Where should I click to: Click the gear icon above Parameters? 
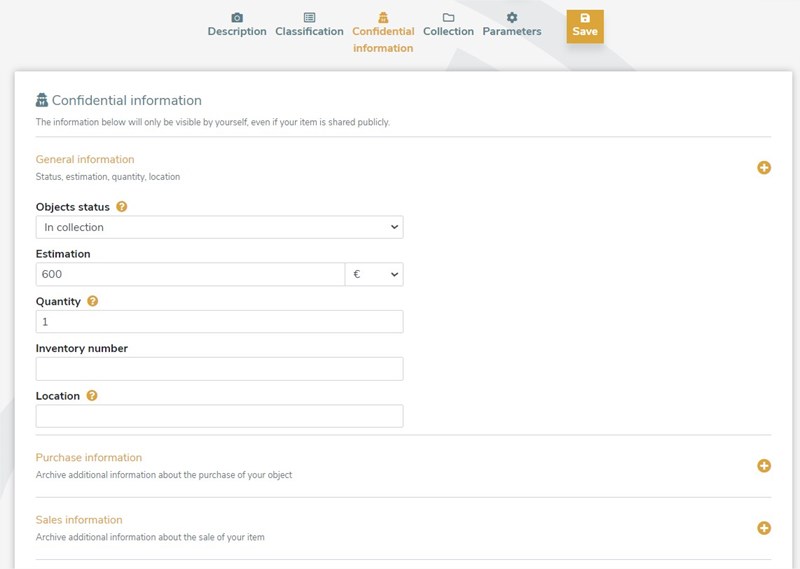coord(512,17)
